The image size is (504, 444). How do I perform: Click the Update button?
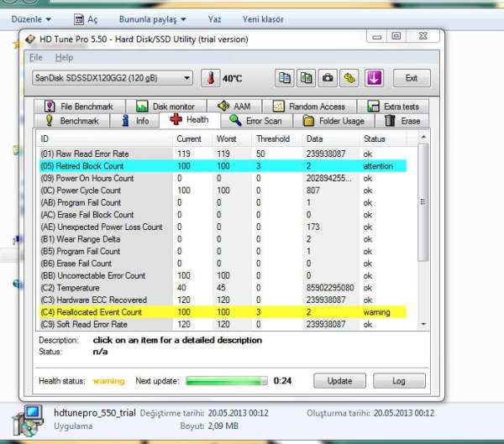click(339, 381)
